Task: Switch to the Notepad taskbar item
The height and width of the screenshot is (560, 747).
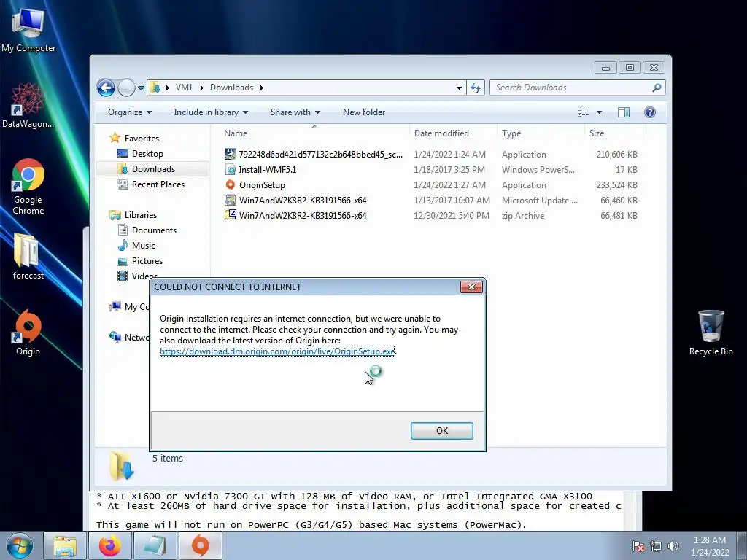Action: 155,546
